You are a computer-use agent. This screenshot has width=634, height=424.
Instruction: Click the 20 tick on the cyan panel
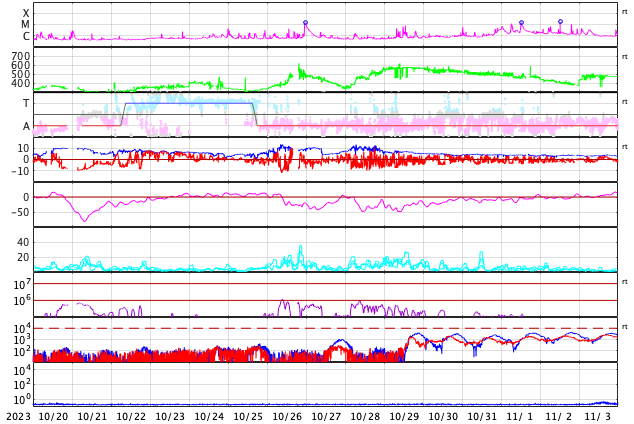pos(23,257)
